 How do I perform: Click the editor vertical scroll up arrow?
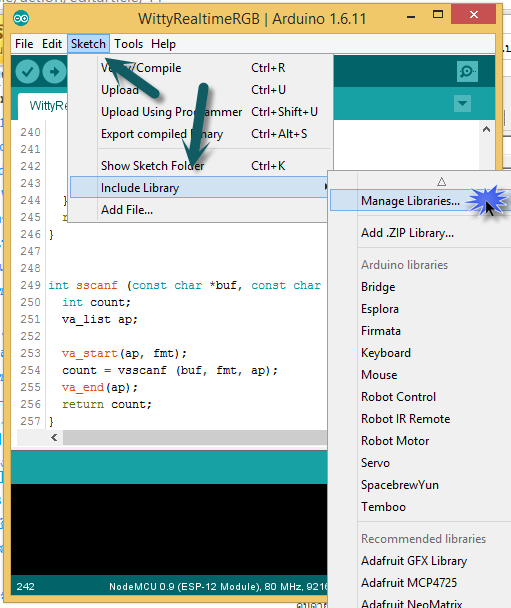pyautogui.click(x=487, y=129)
